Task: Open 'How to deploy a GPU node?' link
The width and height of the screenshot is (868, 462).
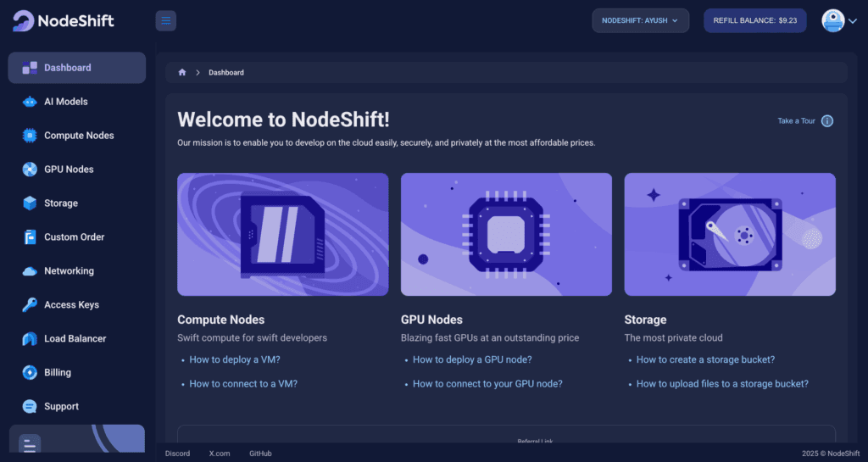Action: point(472,359)
